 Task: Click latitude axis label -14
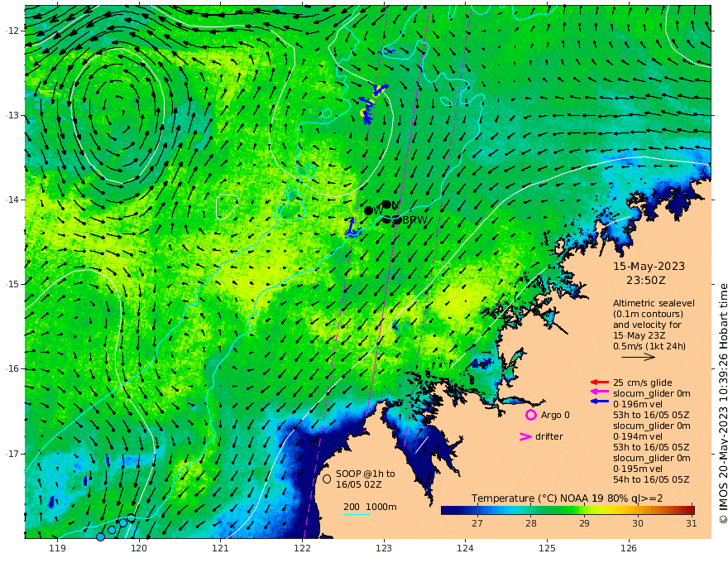coord(12,200)
